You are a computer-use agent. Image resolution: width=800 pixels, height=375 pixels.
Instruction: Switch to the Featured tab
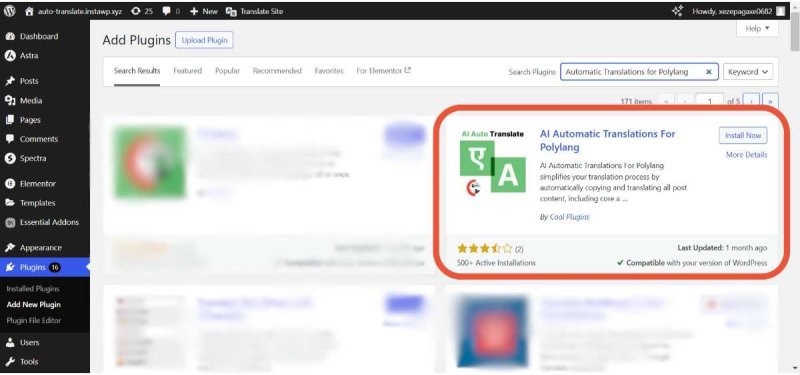point(187,71)
